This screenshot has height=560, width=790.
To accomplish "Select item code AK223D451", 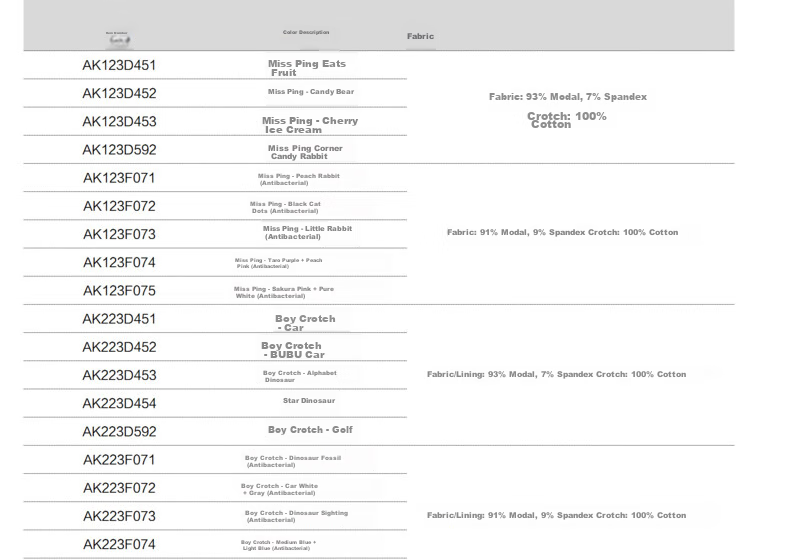I will pyautogui.click(x=119, y=319).
